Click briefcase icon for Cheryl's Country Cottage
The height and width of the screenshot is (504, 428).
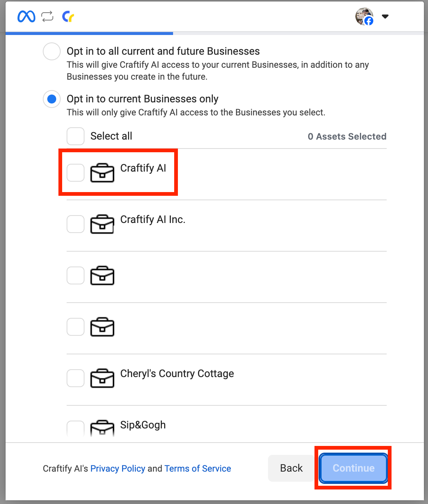(x=102, y=378)
